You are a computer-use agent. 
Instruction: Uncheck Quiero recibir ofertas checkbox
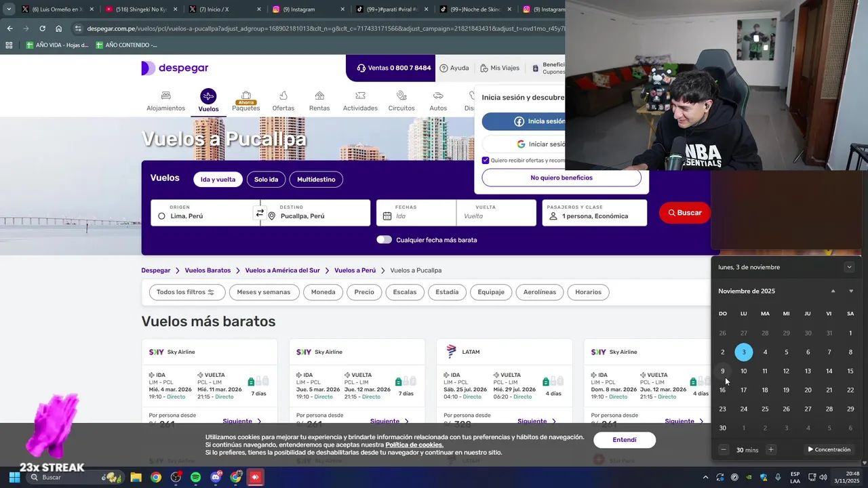pos(486,161)
